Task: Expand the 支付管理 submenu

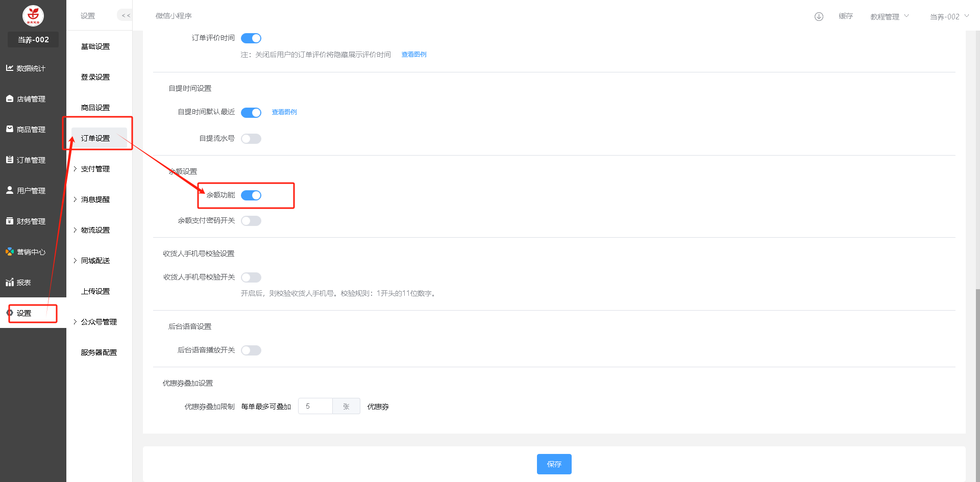Action: [x=95, y=169]
